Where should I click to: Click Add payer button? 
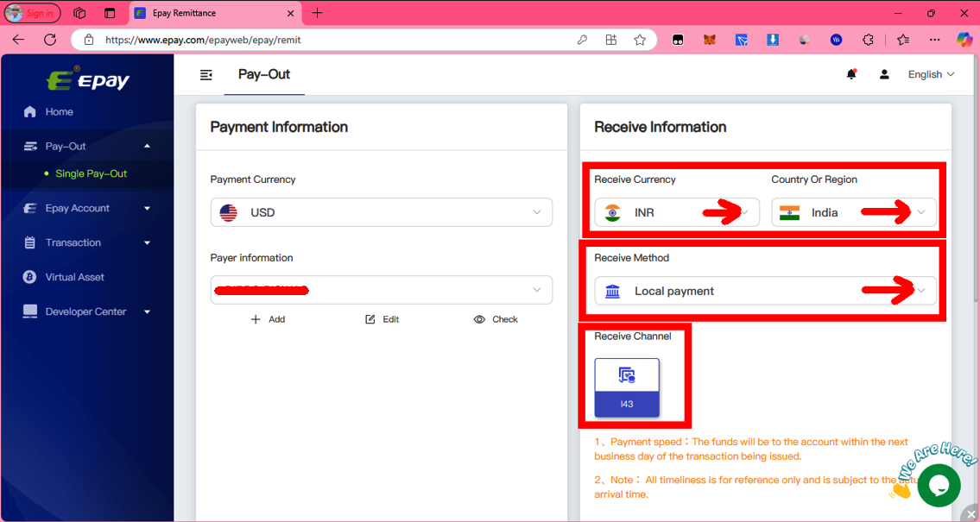point(268,319)
